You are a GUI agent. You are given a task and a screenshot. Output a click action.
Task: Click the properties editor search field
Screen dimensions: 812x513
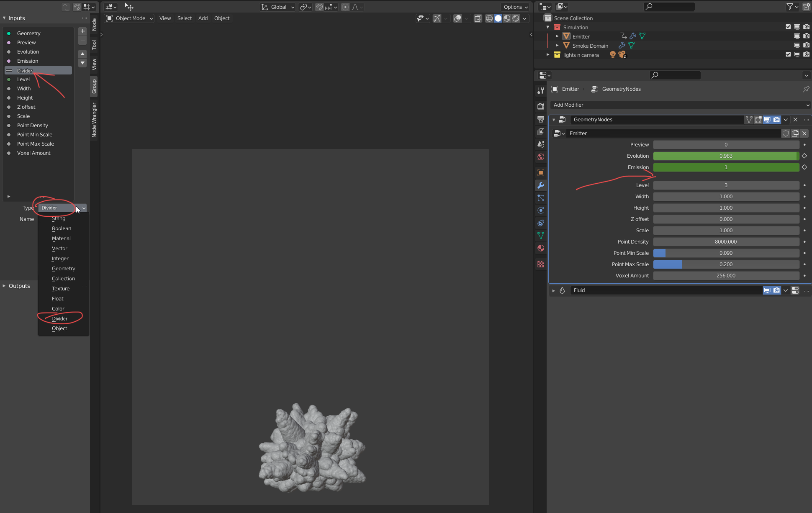point(675,75)
